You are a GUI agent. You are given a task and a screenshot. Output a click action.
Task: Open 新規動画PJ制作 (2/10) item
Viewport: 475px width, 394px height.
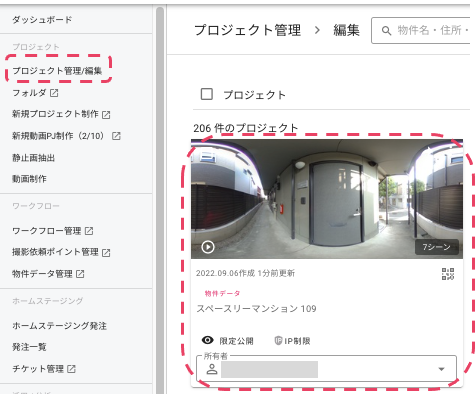pos(58,136)
